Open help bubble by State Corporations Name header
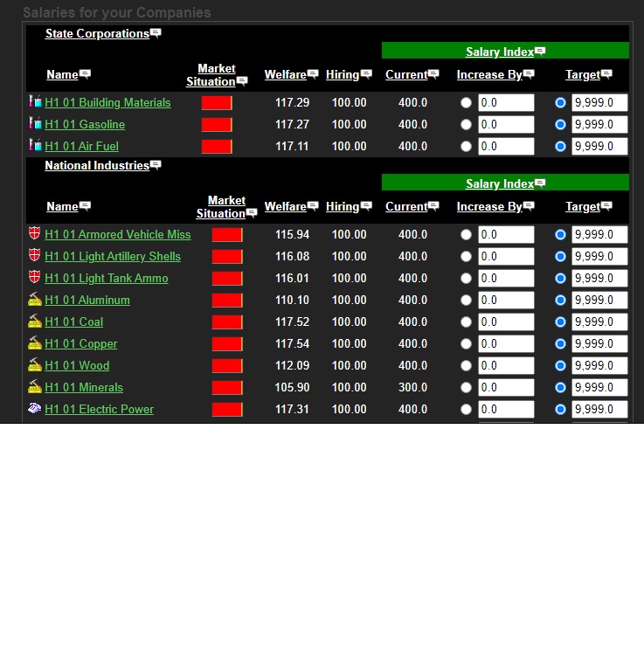The height and width of the screenshot is (664, 644). pos(85,74)
